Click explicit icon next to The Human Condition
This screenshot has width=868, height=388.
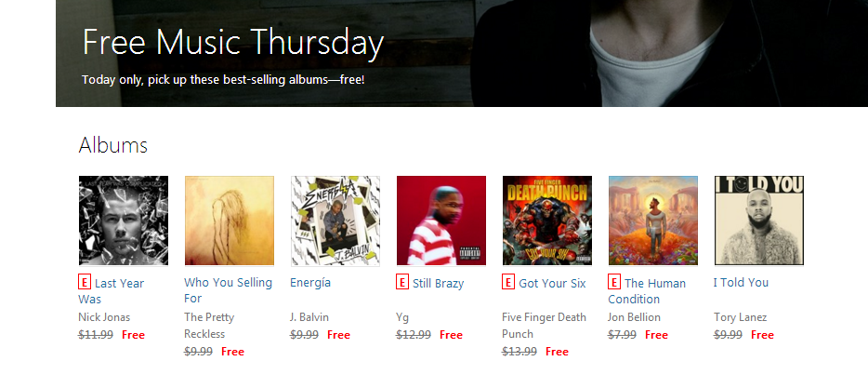tap(614, 282)
